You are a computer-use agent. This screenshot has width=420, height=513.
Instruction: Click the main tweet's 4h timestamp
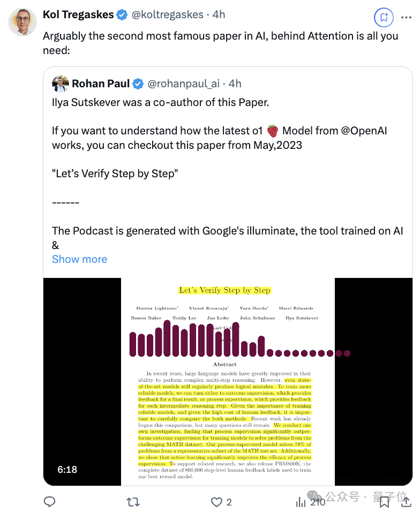[219, 14]
